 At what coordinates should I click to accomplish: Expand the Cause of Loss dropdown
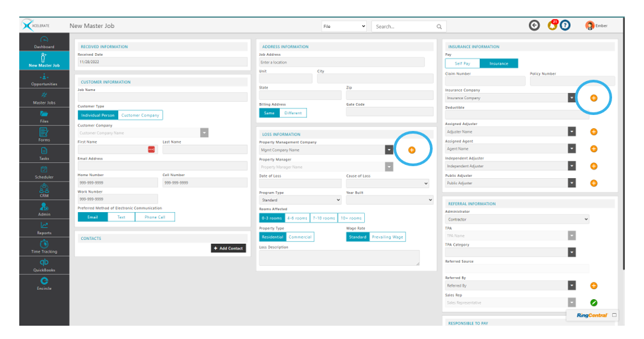coord(387,183)
